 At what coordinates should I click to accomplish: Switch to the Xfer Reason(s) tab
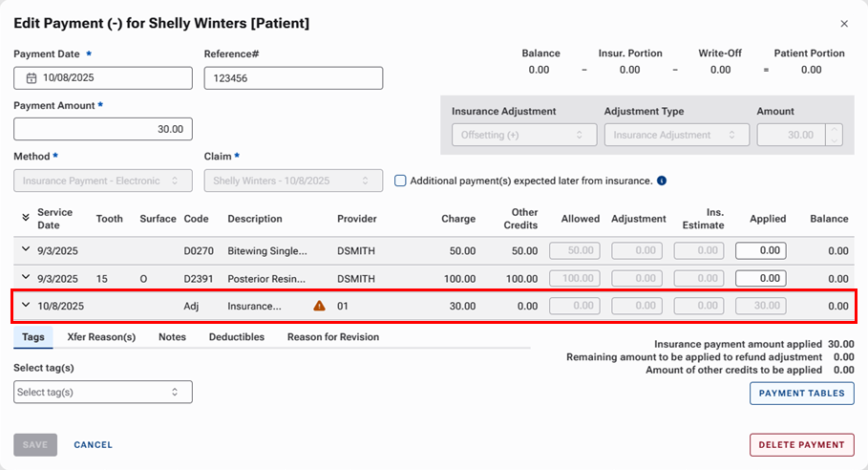[x=101, y=337]
